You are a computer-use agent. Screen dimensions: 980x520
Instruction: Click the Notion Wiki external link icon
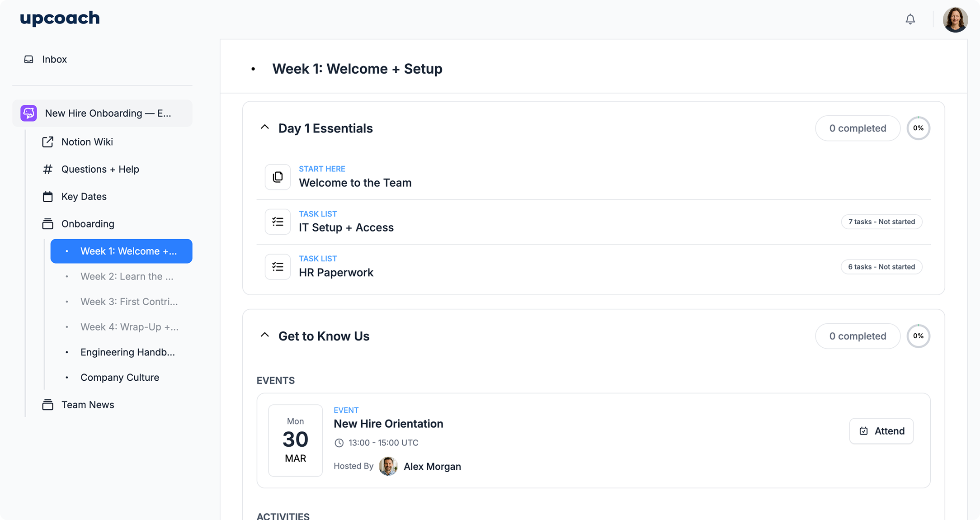click(47, 142)
